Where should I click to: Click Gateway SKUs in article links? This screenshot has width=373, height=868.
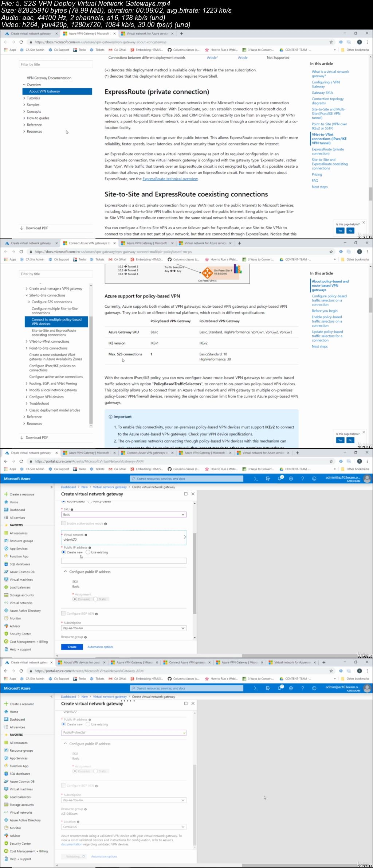[322, 93]
